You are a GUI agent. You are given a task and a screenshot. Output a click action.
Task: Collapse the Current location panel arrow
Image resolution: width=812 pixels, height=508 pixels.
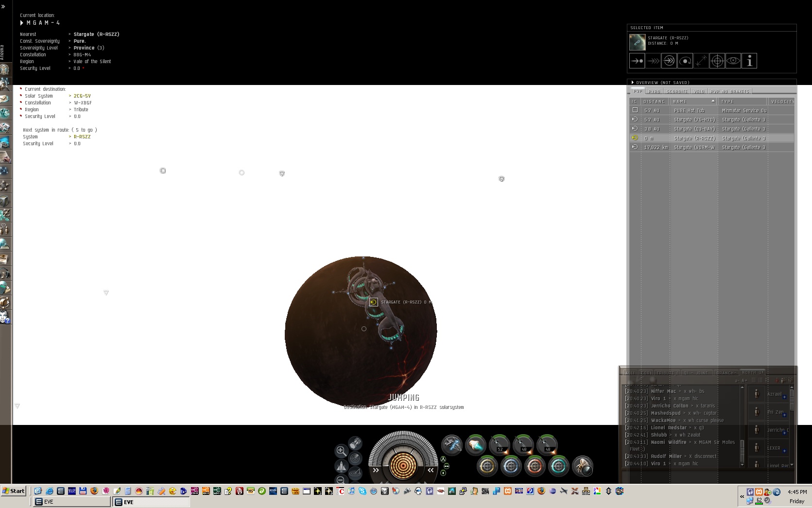click(22, 23)
